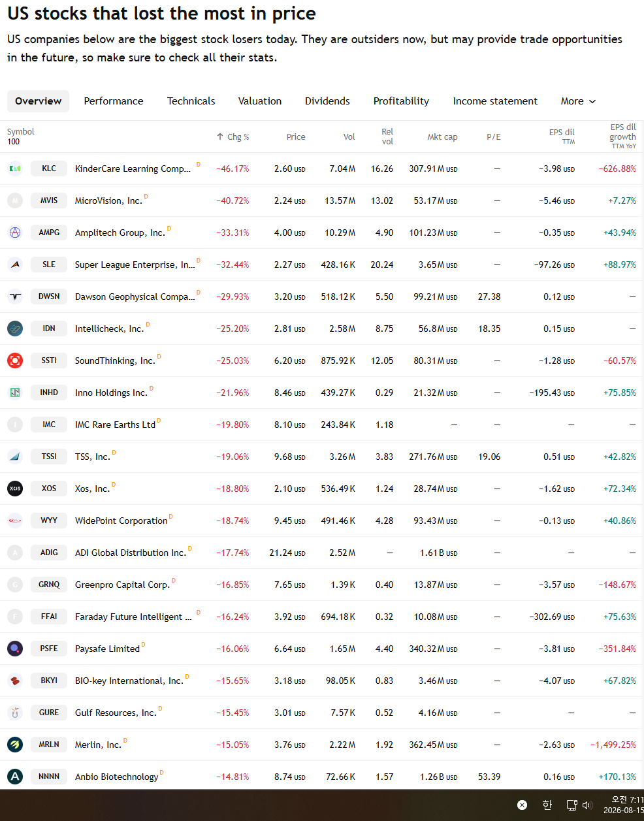Sort by EPS dil TTM column header

pos(562,136)
